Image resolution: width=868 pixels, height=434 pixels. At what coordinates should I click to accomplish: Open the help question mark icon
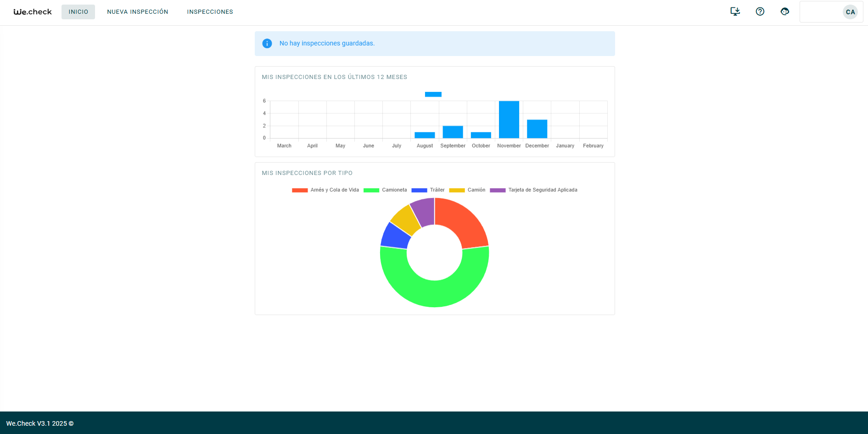pyautogui.click(x=760, y=11)
